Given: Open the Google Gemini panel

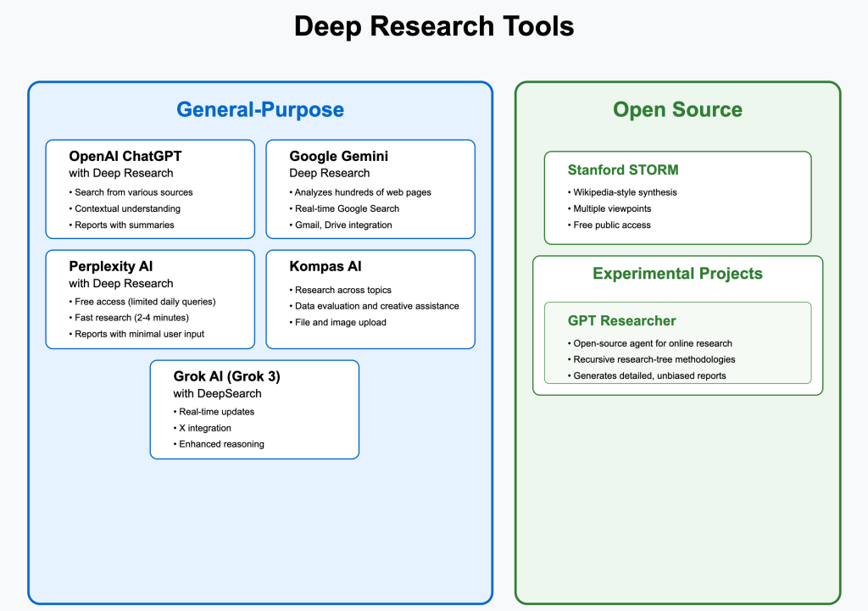Looking at the screenshot, I should pyautogui.click(x=370, y=188).
